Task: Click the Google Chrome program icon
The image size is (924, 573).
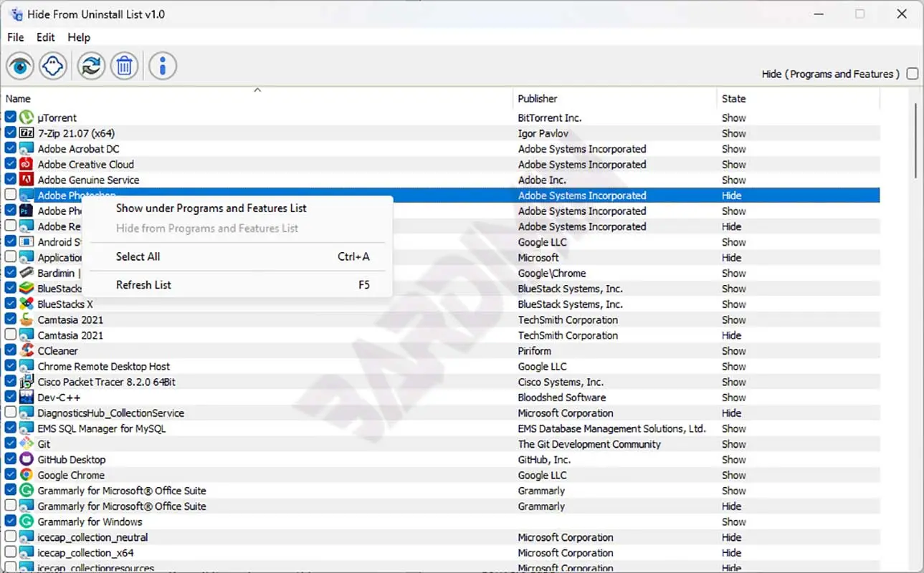Action: pos(27,475)
